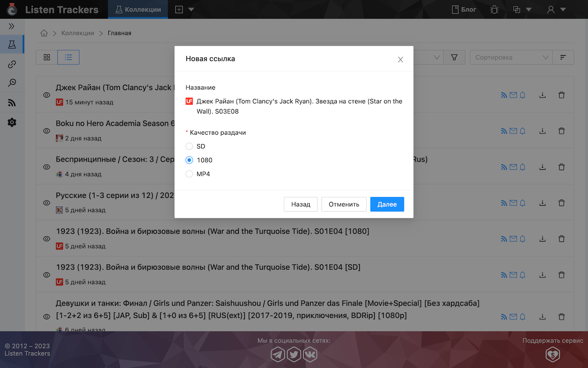Open the filter funnel next to sorting

pyautogui.click(x=454, y=57)
